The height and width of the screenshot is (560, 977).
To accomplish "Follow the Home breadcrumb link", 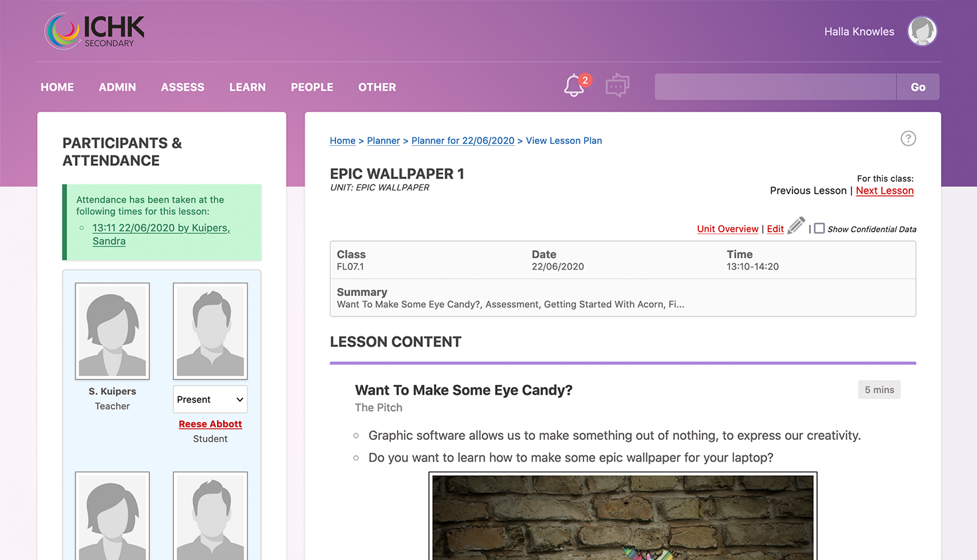I will (x=342, y=141).
